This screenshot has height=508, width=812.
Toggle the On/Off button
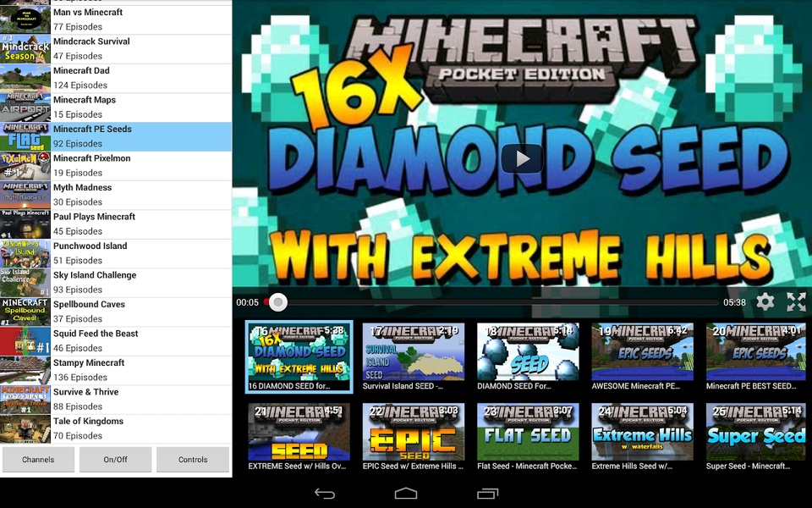pos(116,459)
